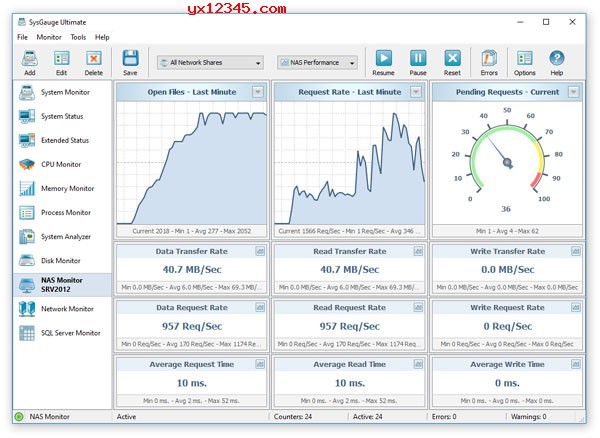
Task: Click the 0 ms. Average Write Time value
Action: pos(507,383)
